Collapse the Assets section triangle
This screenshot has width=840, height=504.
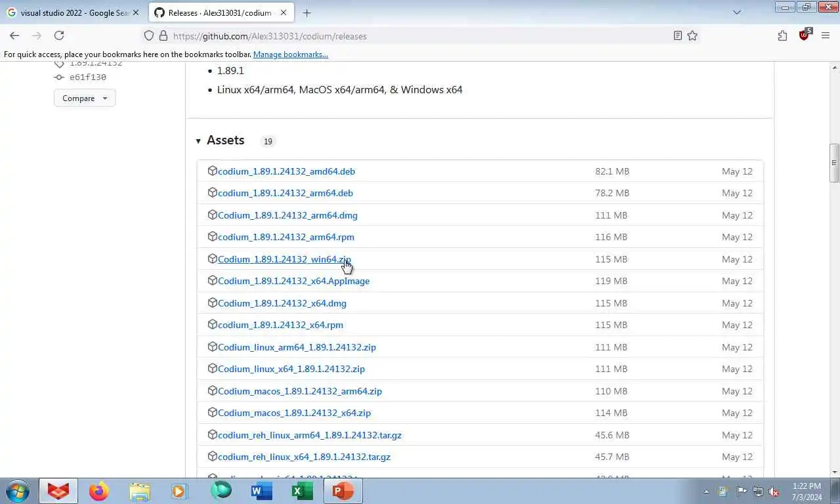pos(198,141)
